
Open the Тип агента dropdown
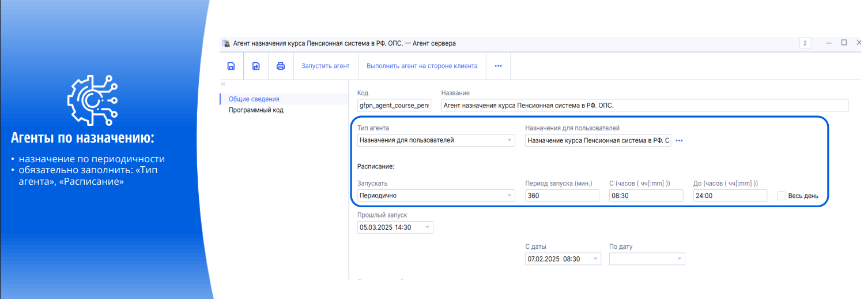click(x=509, y=140)
